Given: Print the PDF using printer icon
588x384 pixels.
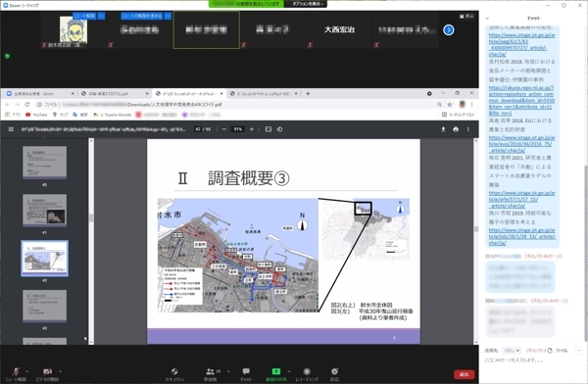Looking at the screenshot, I should (456, 129).
